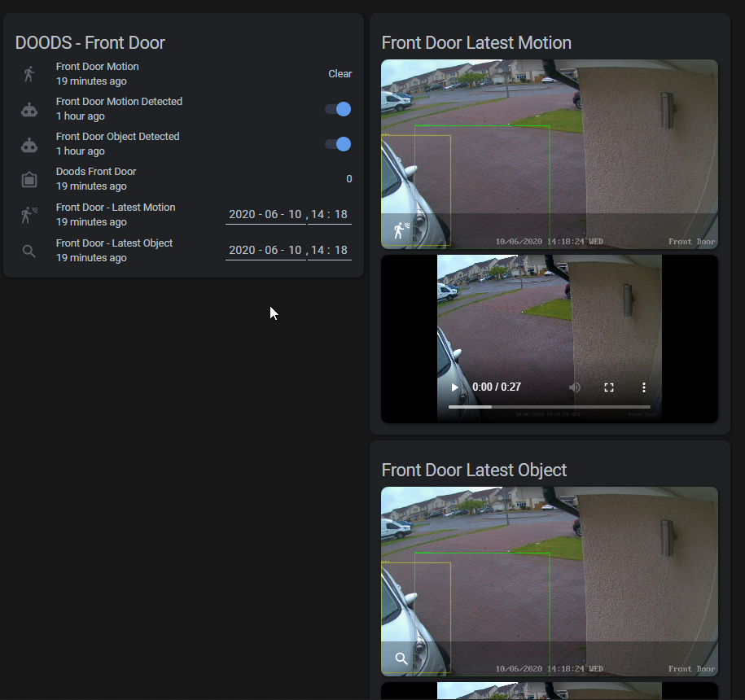Click the magnifier icon beside Front Door - Latest Object

pyautogui.click(x=28, y=250)
